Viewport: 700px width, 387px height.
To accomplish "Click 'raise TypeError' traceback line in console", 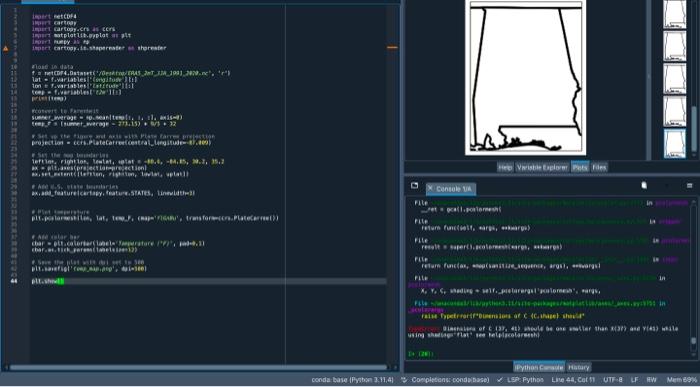I will tap(503, 316).
